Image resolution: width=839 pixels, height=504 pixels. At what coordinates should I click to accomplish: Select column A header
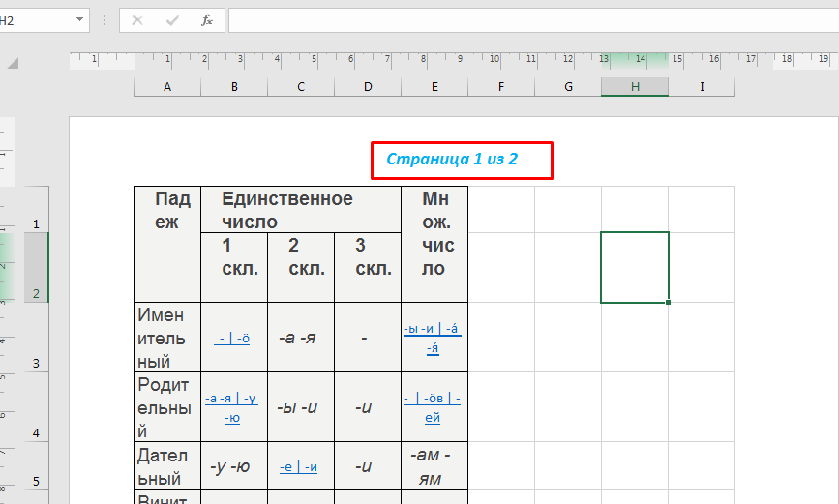pyautogui.click(x=167, y=87)
